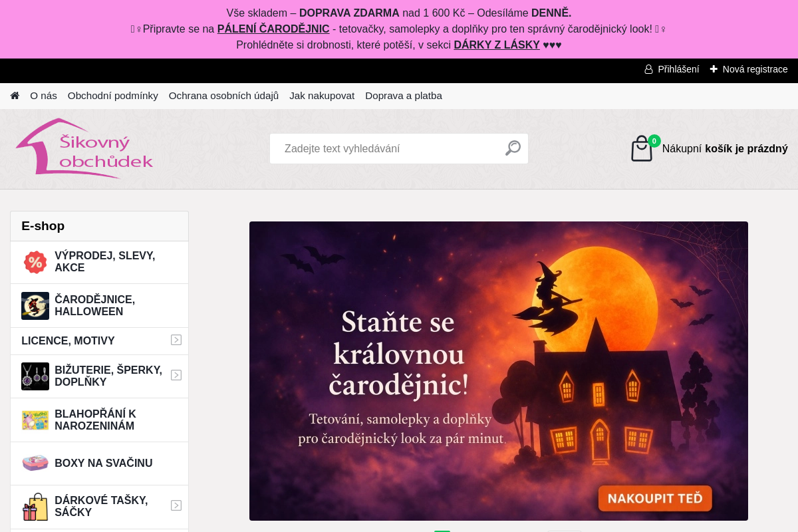
Task: Open the O nás menu item
Action: [x=43, y=96]
